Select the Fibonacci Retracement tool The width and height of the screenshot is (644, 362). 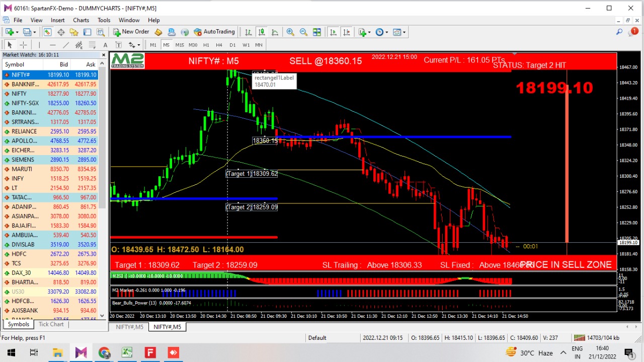click(92, 45)
